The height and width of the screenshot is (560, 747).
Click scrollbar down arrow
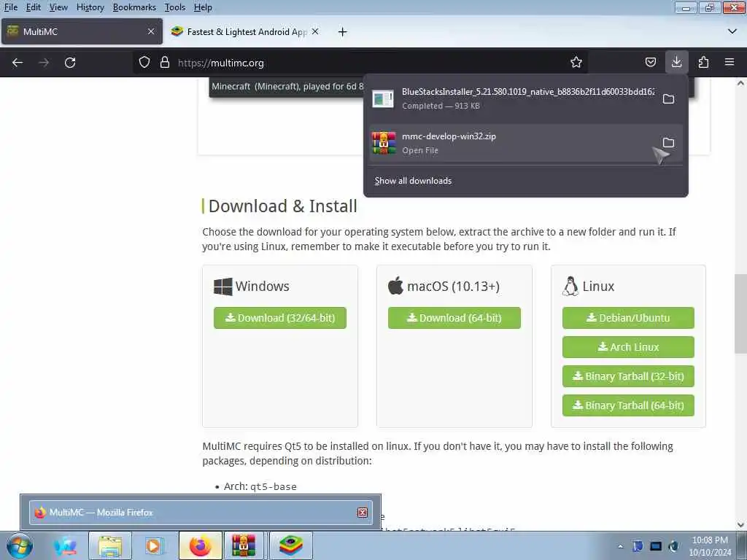[740, 524]
